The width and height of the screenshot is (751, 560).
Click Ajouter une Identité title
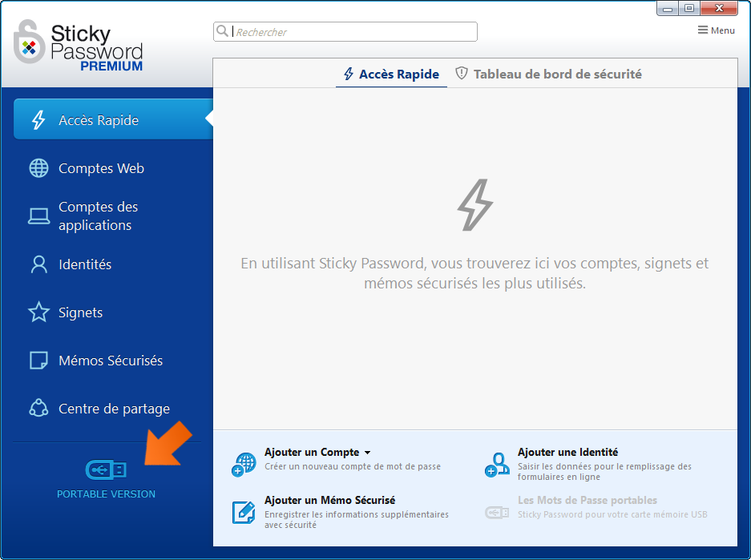point(567,452)
